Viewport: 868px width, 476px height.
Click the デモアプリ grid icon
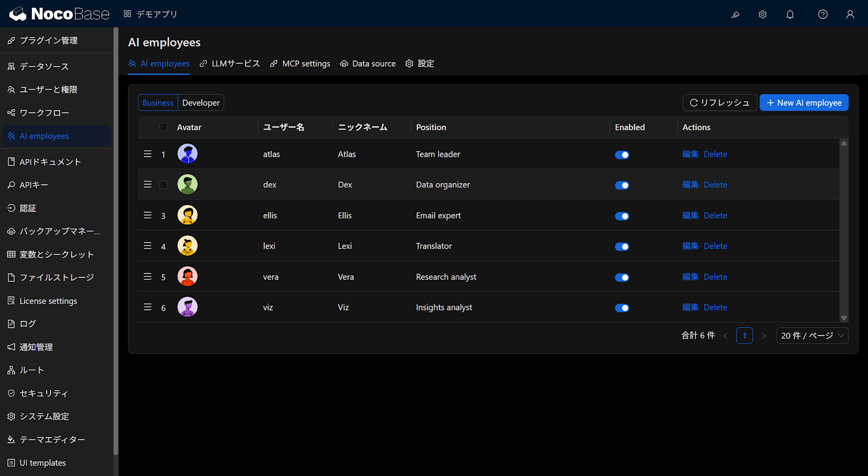127,14
